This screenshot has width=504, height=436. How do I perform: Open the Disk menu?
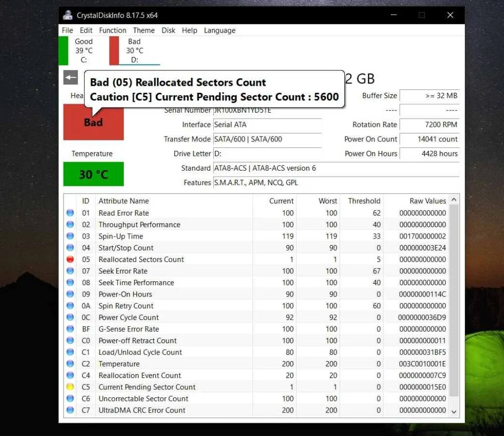pyautogui.click(x=168, y=30)
